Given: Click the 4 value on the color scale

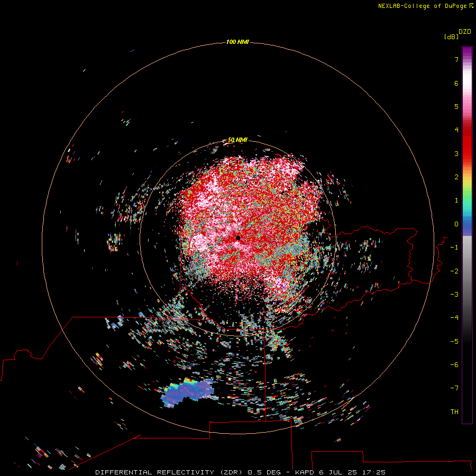Looking at the screenshot, I should [456, 130].
